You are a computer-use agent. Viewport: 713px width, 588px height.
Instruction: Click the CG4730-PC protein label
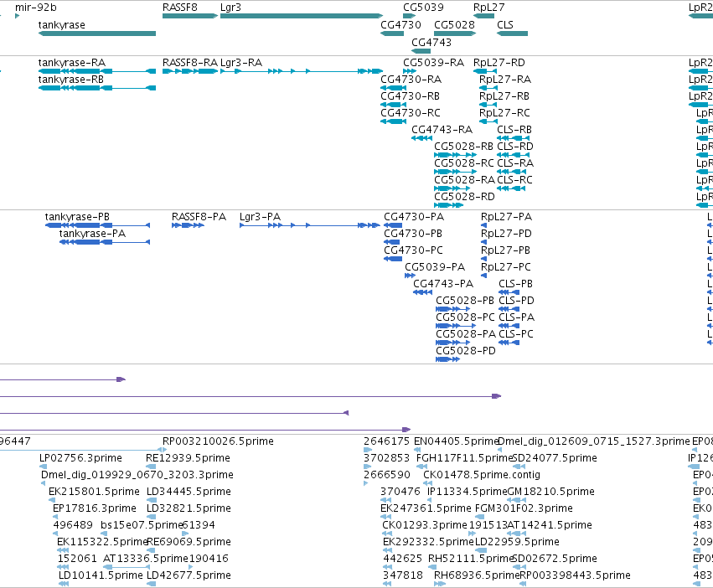click(x=413, y=250)
